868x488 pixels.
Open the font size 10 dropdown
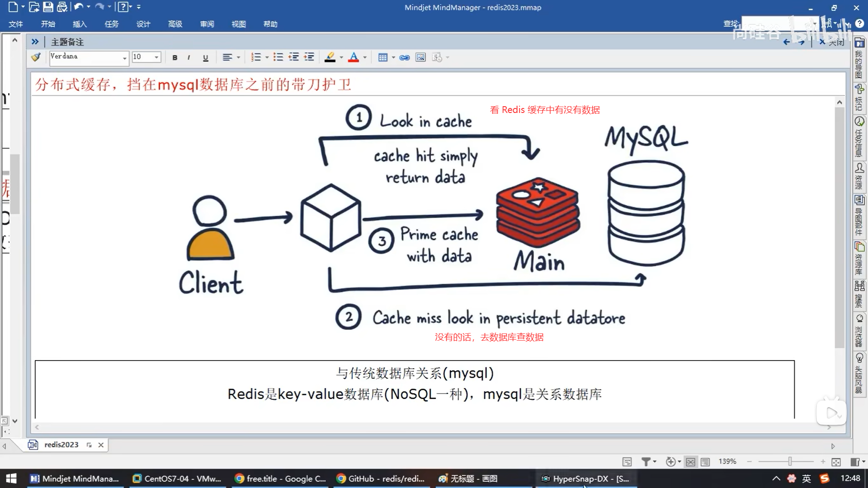156,57
